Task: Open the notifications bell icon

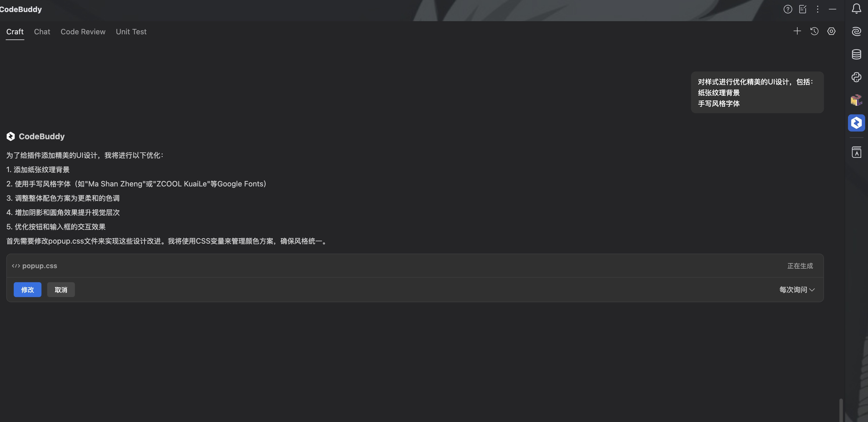Action: pos(856,9)
